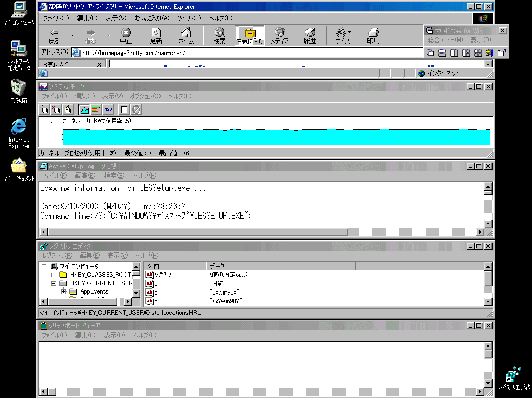
Task: Collapse the HKEY_CURRENT_USER tree node
Action: (x=54, y=283)
